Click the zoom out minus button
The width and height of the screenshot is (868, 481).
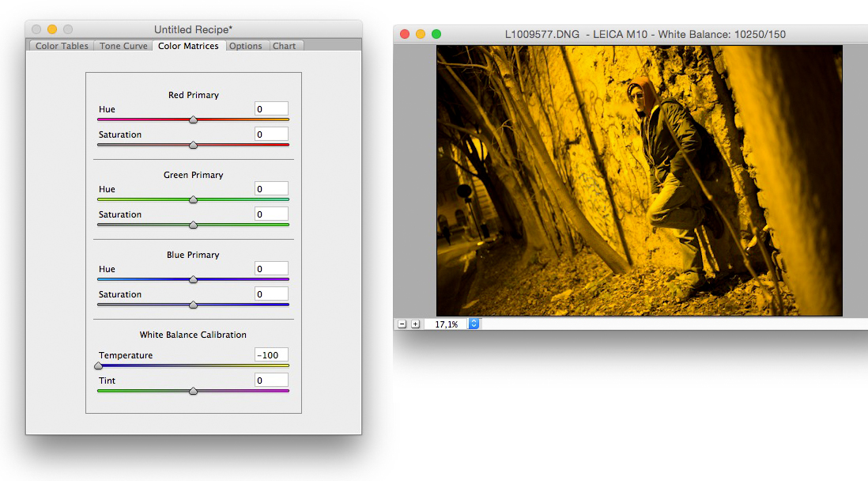pos(402,324)
